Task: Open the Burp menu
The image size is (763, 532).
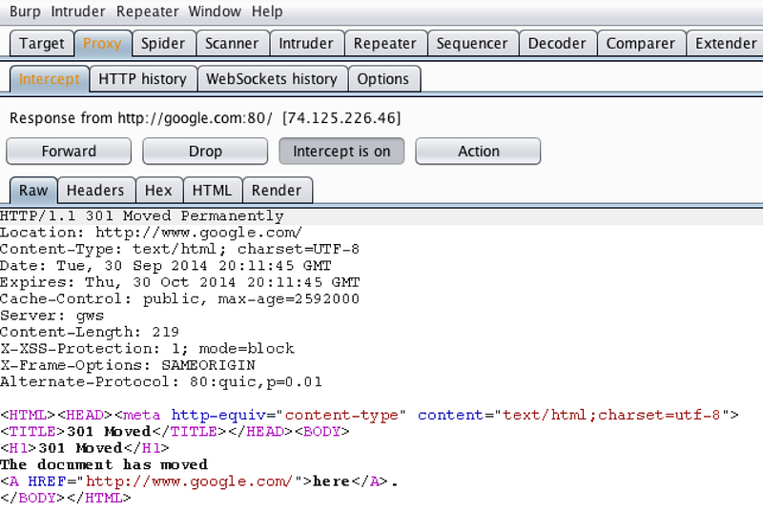Action: 25,11
